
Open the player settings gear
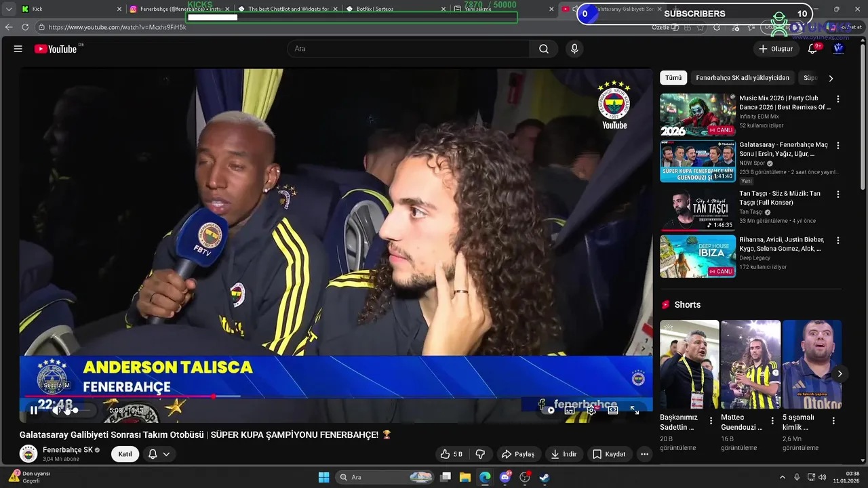[x=591, y=410]
